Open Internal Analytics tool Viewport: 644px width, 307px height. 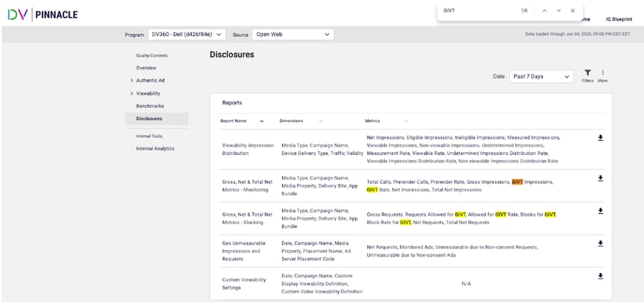point(155,149)
